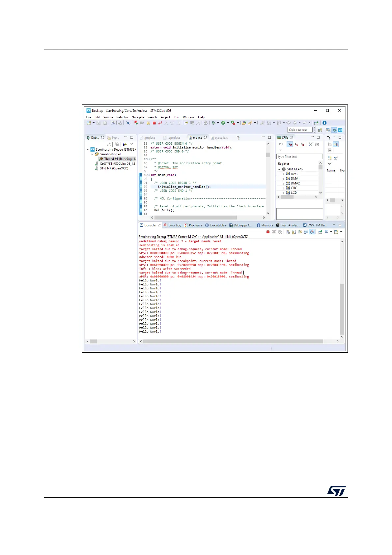Screen dimensions: 392x555
Task: Switch to the Fault Analyzer tab
Action: click(x=288, y=225)
